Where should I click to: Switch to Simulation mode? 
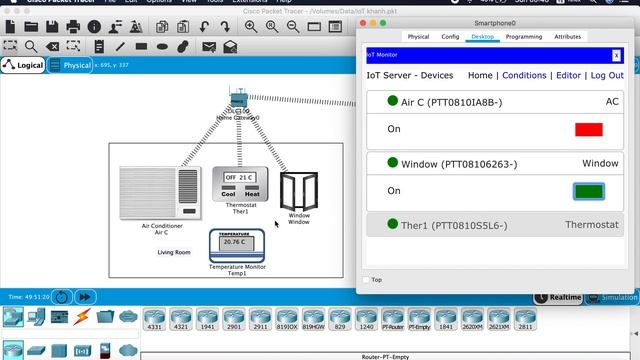pyautogui.click(x=612, y=298)
